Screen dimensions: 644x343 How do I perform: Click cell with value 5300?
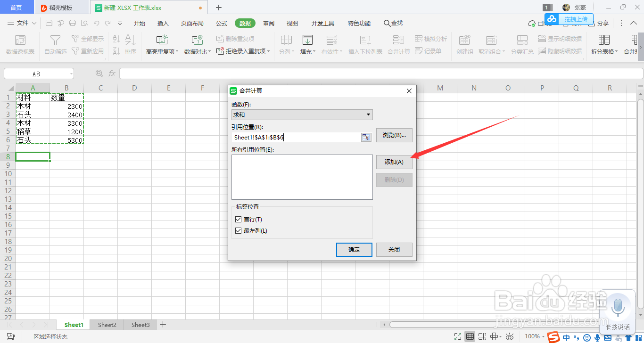67,140
